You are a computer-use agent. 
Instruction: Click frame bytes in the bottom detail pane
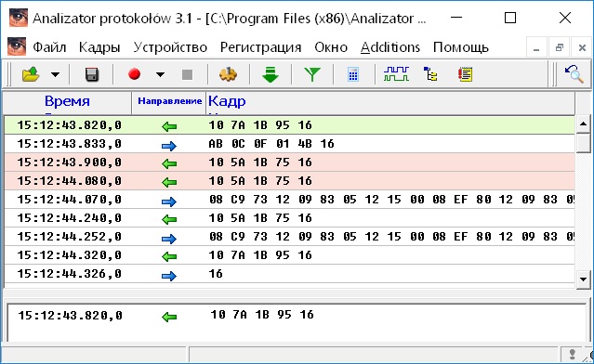click(262, 315)
